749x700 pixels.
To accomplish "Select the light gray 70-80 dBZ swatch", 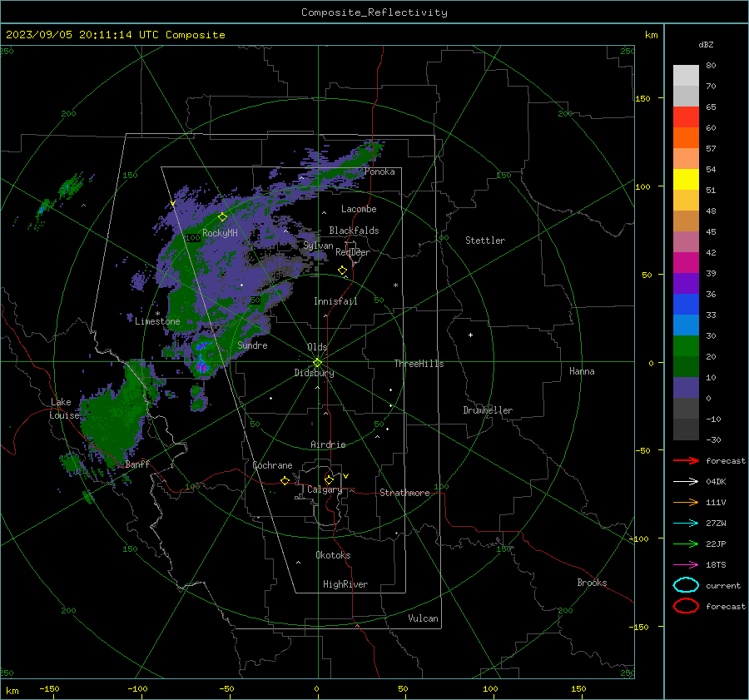I will 686,76.
